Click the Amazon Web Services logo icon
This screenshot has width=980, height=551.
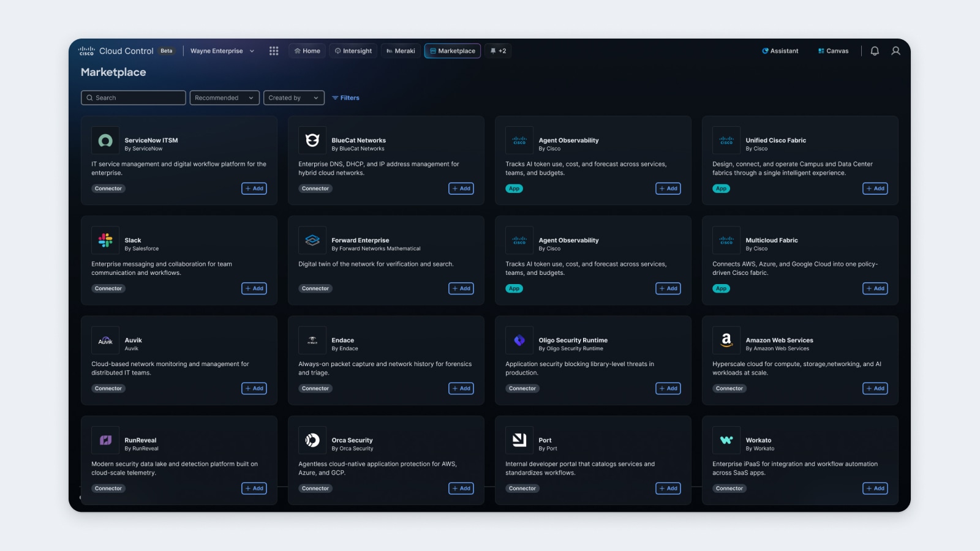click(726, 340)
